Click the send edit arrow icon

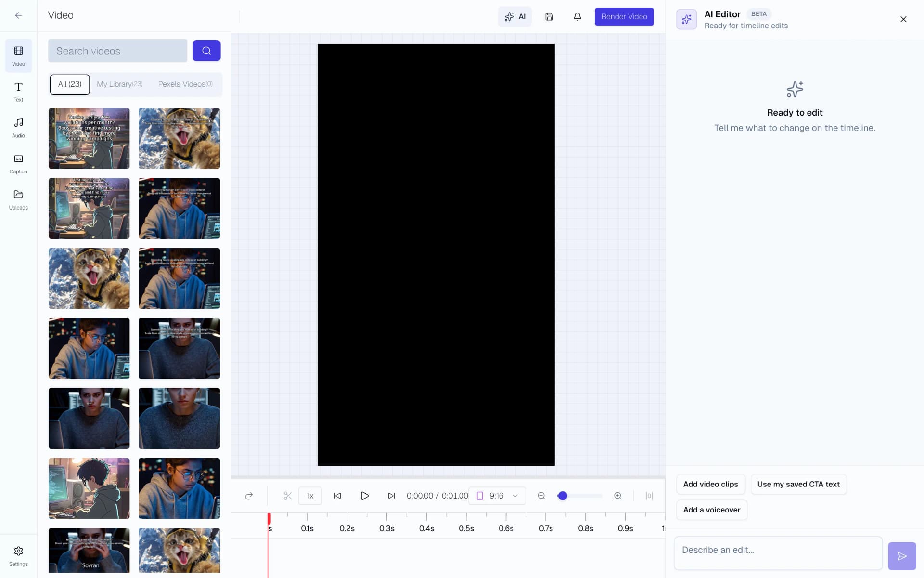click(x=902, y=556)
